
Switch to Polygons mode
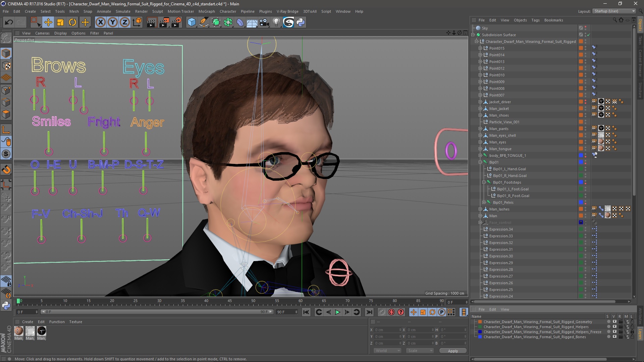6,114
